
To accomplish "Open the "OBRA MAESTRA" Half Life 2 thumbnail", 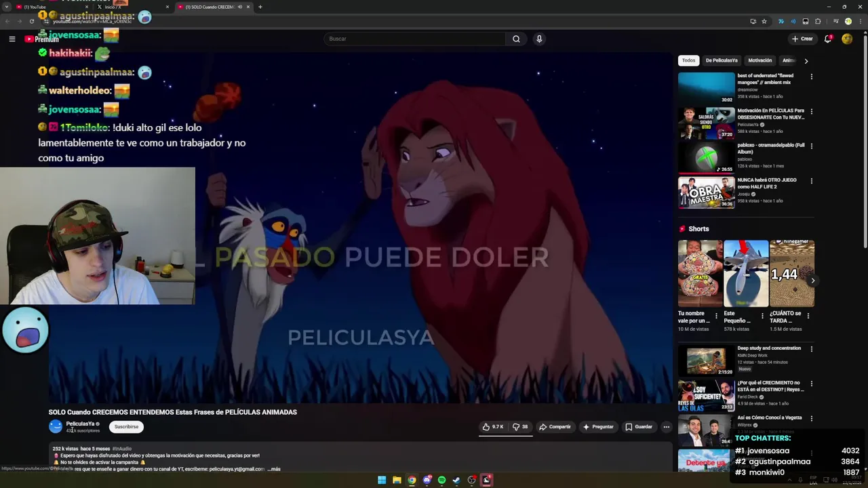I will coord(706,192).
